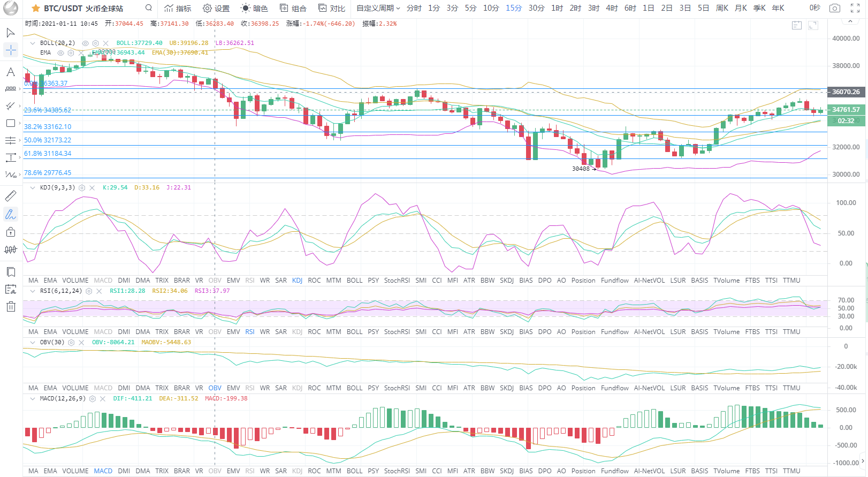Switch to the 分时 time-sharing view
Screen dimensions: 868x477
tap(414, 8)
